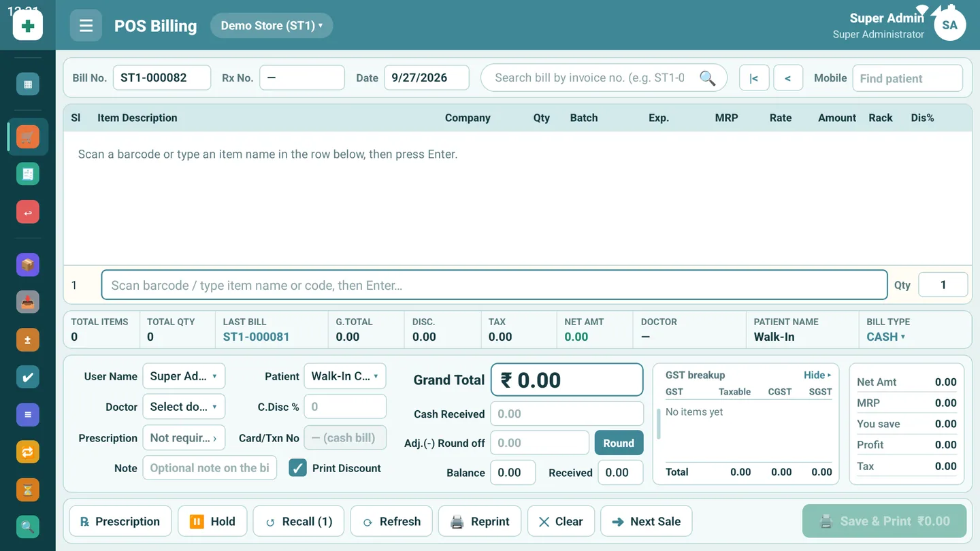This screenshot has width=980, height=551.
Task: Hide the GST breakup panel
Action: click(x=817, y=375)
